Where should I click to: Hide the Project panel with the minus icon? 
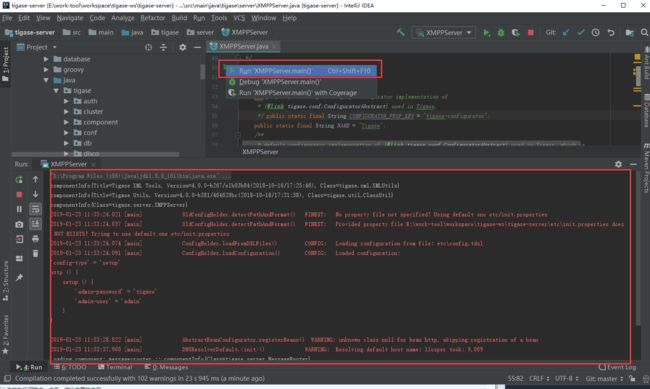click(197, 47)
